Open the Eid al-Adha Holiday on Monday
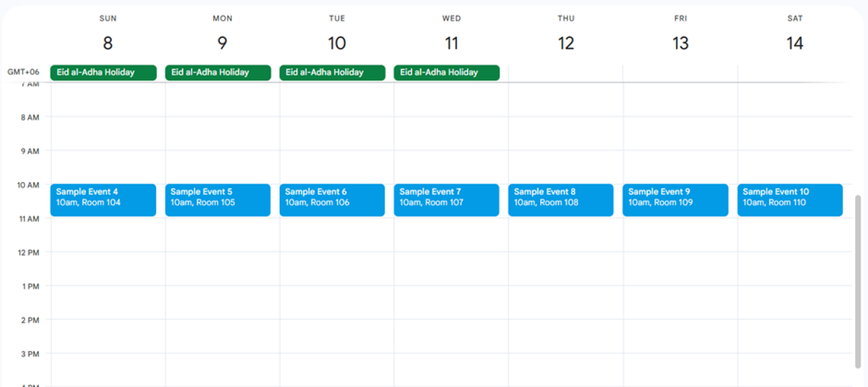 coord(218,72)
